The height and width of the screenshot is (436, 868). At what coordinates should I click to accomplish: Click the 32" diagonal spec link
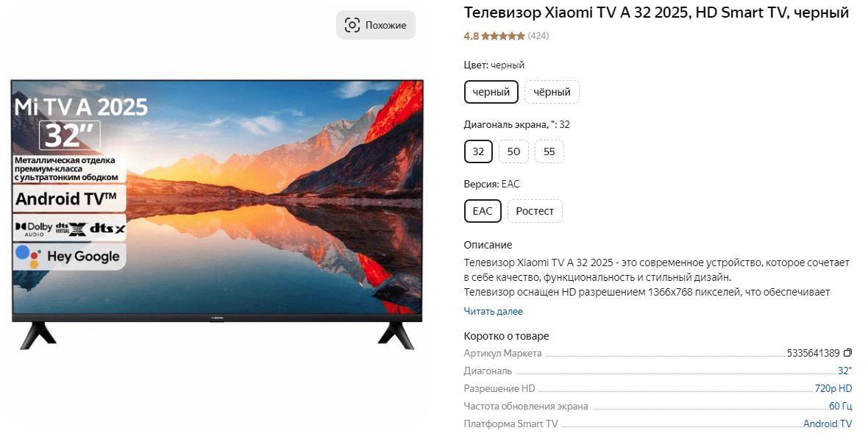click(x=844, y=371)
